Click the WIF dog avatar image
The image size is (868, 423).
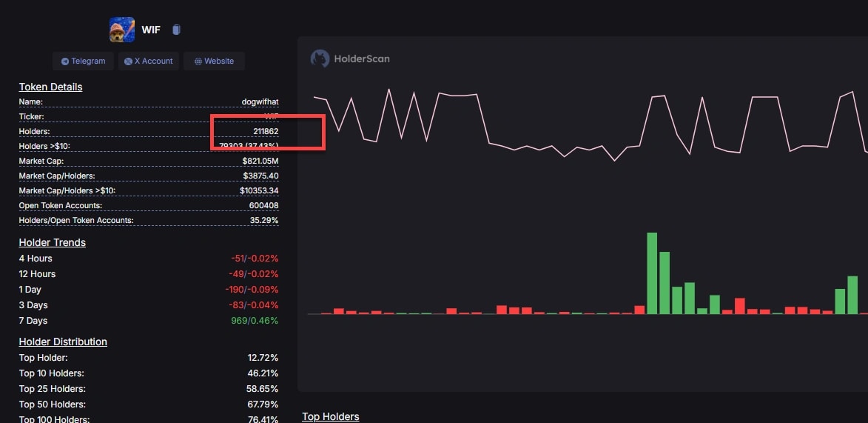pos(122,30)
